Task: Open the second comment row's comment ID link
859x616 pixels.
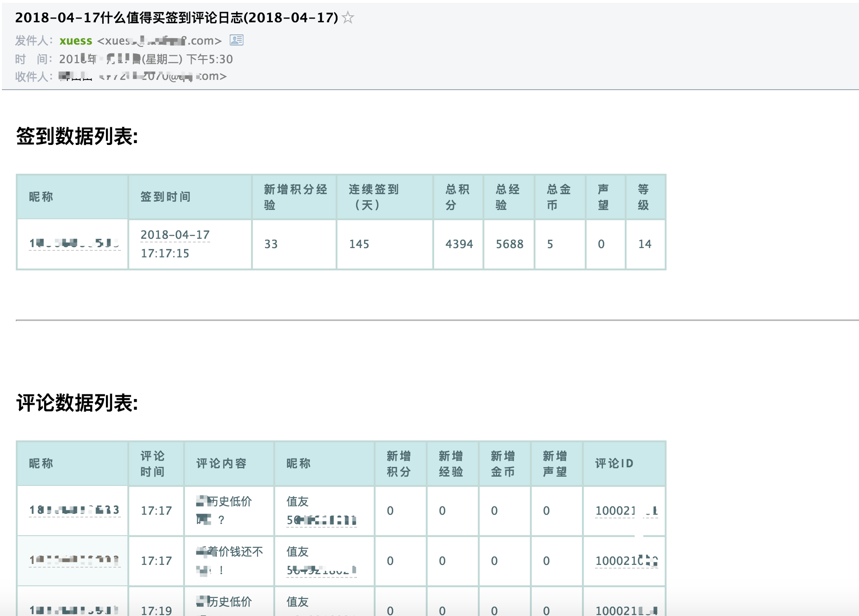Action: pos(626,561)
